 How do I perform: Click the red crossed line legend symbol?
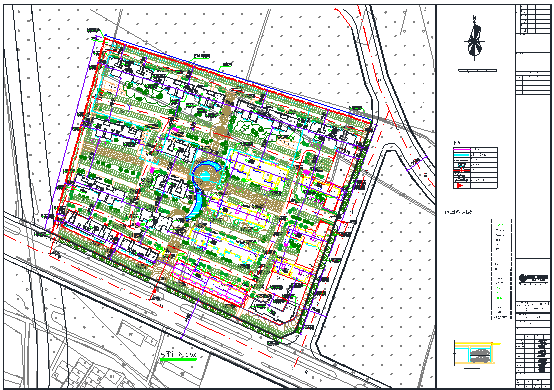click(462, 170)
